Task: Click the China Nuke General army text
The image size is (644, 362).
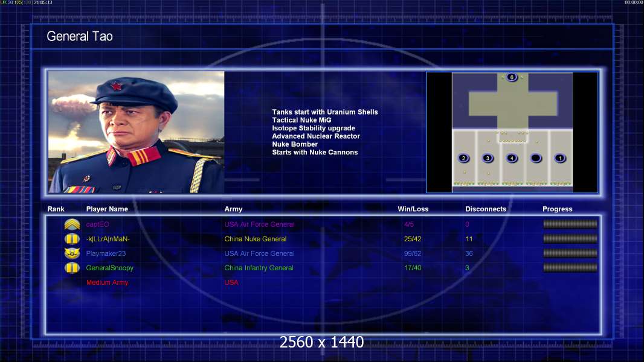Action: pyautogui.click(x=255, y=239)
